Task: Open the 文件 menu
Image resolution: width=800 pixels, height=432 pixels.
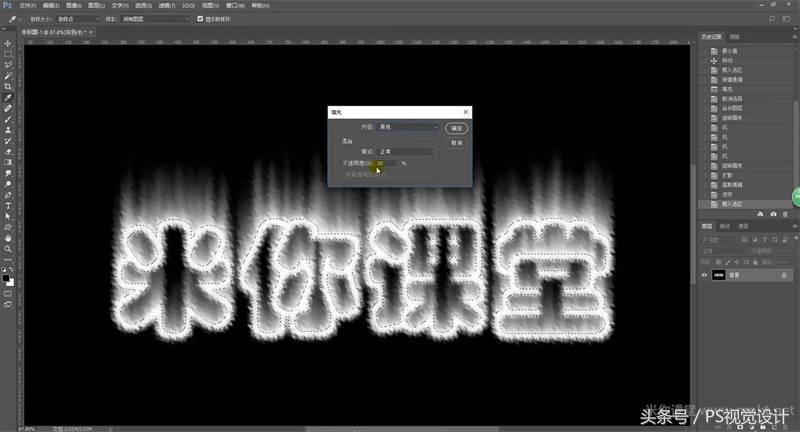Action: pyautogui.click(x=26, y=5)
